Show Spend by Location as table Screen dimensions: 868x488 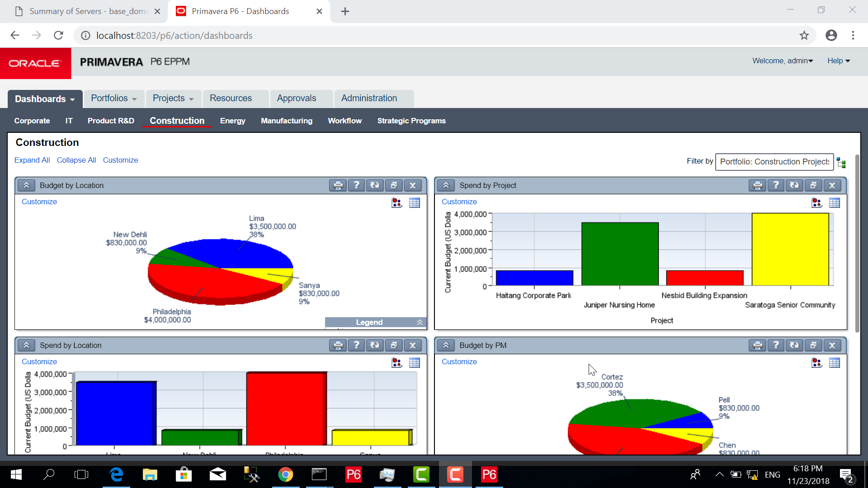[x=415, y=363]
